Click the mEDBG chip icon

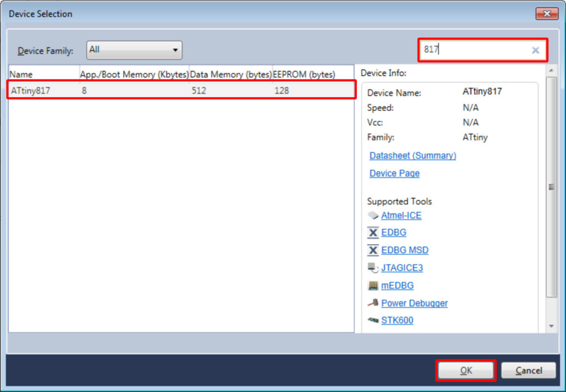(x=373, y=286)
